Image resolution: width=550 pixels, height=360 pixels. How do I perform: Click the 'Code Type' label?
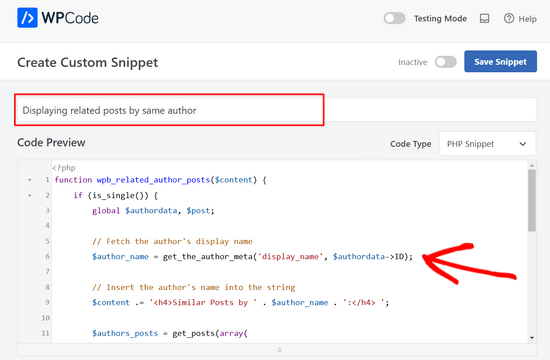click(x=410, y=144)
